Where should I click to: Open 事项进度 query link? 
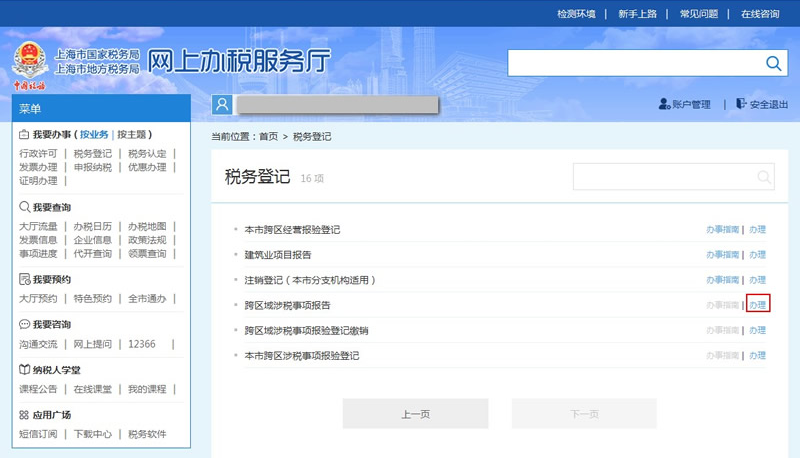coord(38,253)
